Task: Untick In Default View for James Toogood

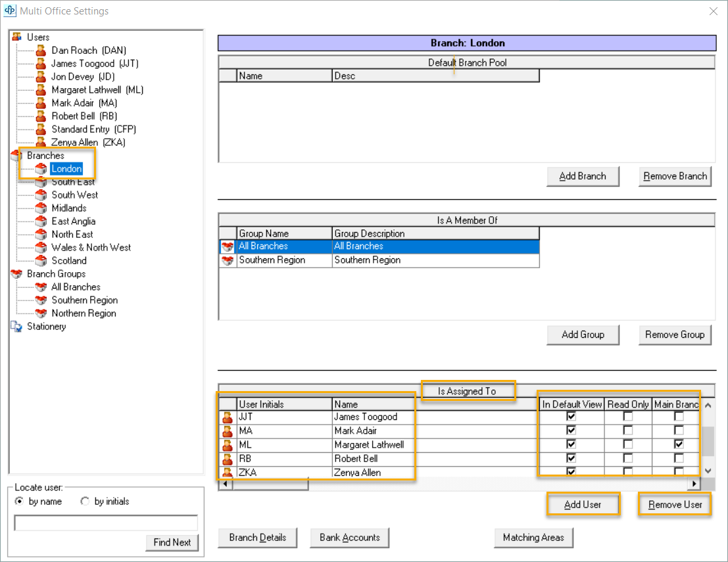Action: [x=571, y=416]
